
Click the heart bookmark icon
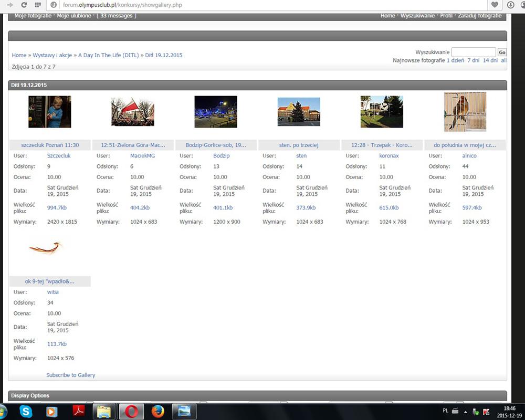[x=495, y=5]
